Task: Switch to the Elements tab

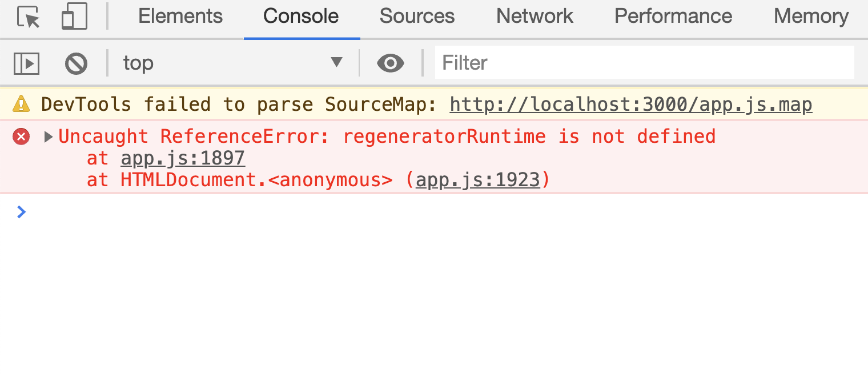Action: click(180, 17)
